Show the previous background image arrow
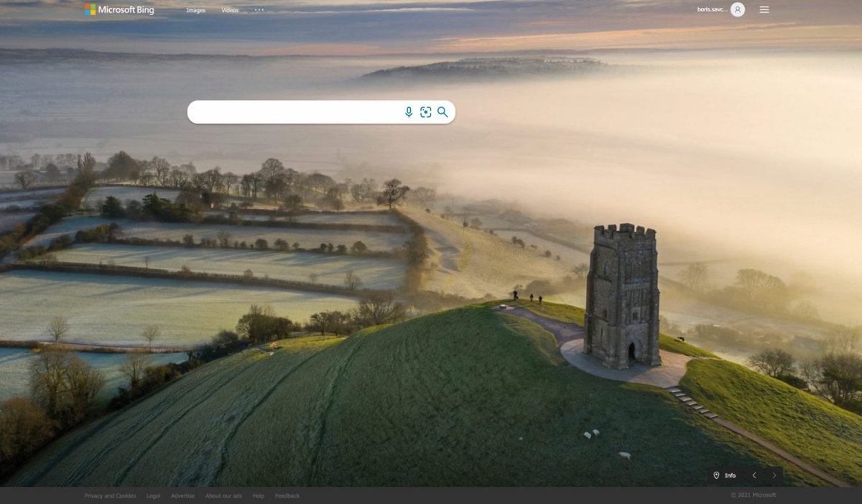 click(x=754, y=475)
